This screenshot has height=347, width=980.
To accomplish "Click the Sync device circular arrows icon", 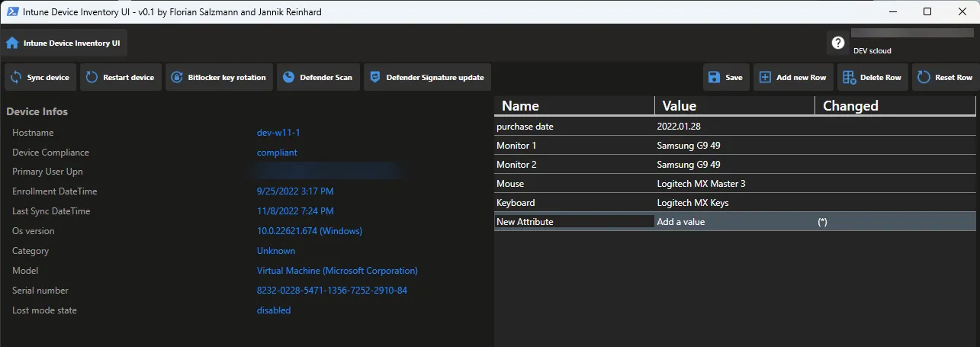I will (15, 77).
